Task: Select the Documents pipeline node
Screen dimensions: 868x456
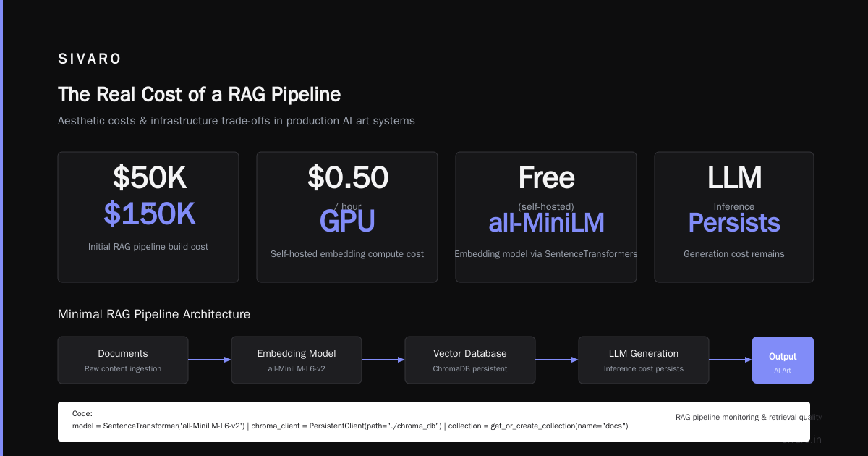Action: [x=123, y=360]
